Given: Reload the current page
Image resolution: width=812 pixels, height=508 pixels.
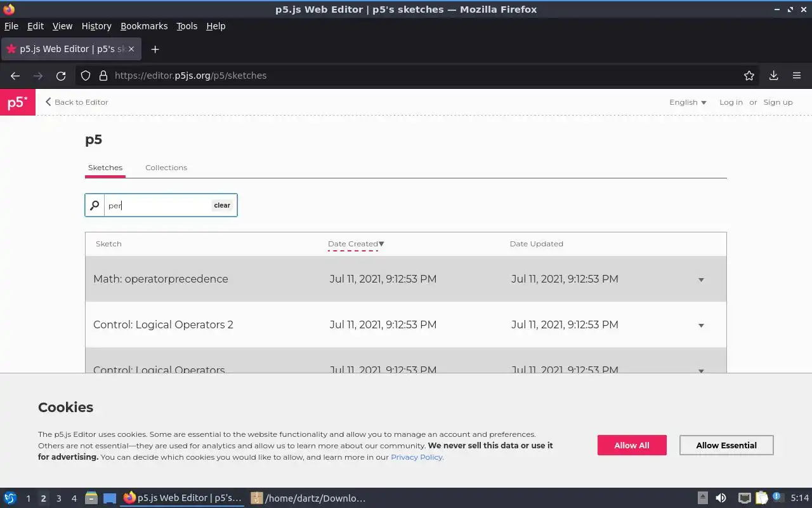Looking at the screenshot, I should click(61, 76).
